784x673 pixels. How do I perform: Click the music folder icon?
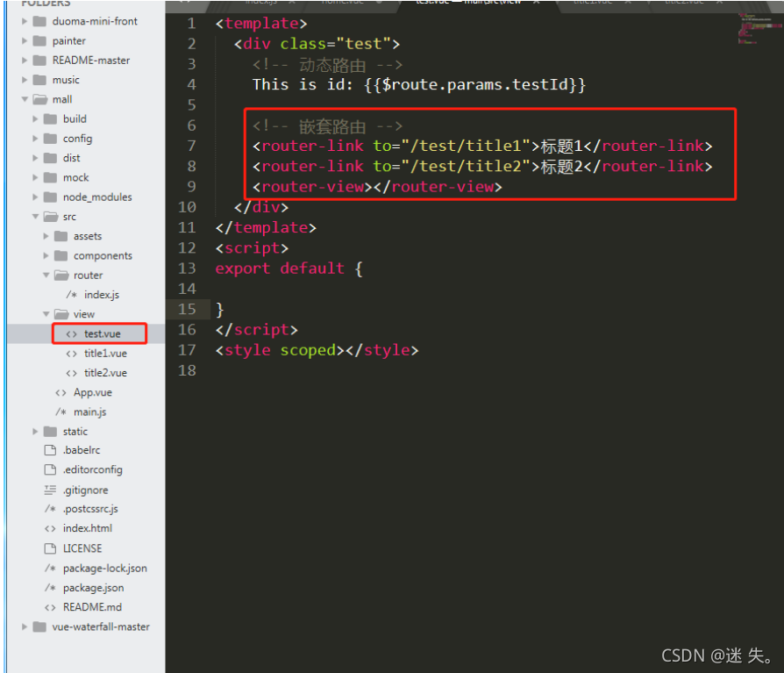[39, 80]
